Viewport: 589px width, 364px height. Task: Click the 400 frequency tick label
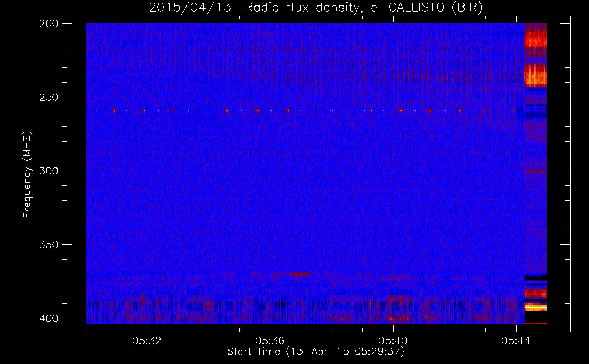(x=48, y=318)
